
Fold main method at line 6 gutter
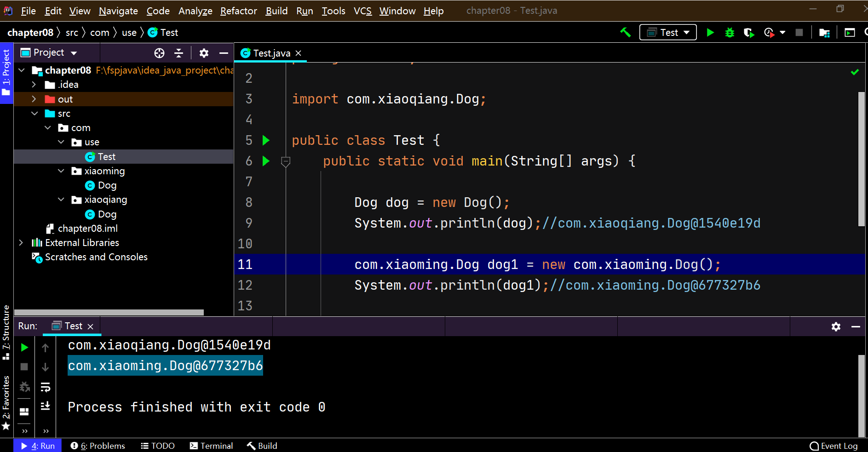[x=286, y=161]
